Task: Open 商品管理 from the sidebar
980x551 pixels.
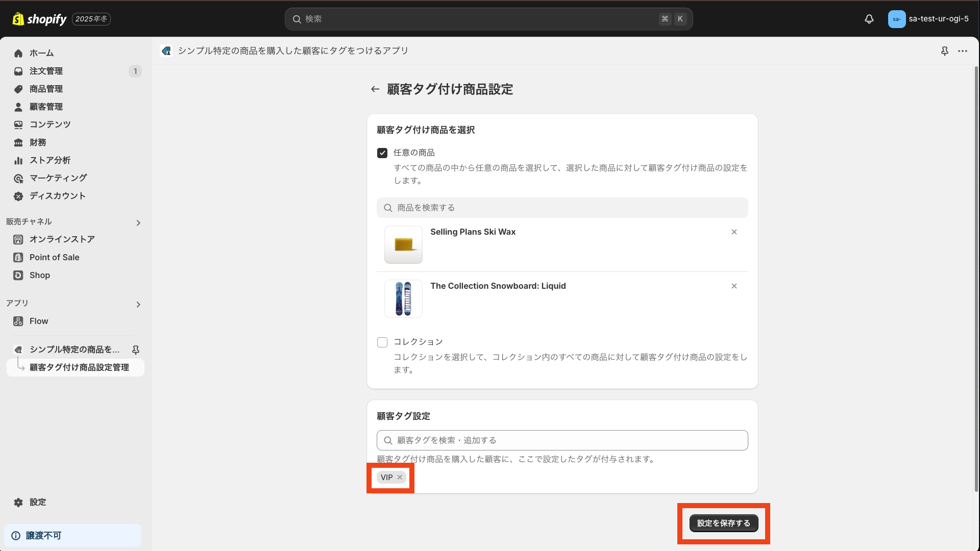Action: 18,89
